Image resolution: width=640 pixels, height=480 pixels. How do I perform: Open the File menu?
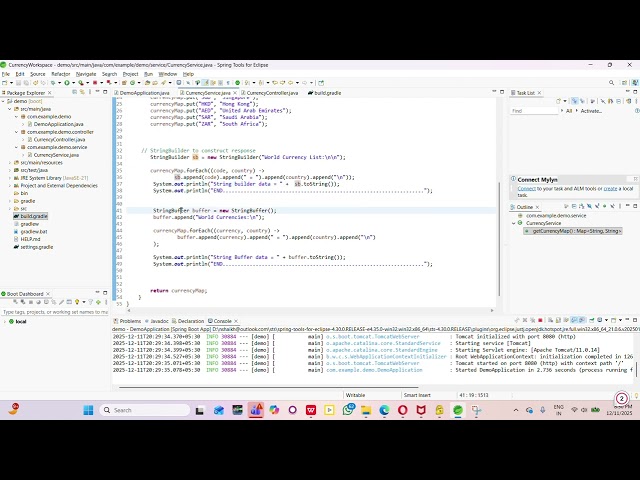pos(6,74)
